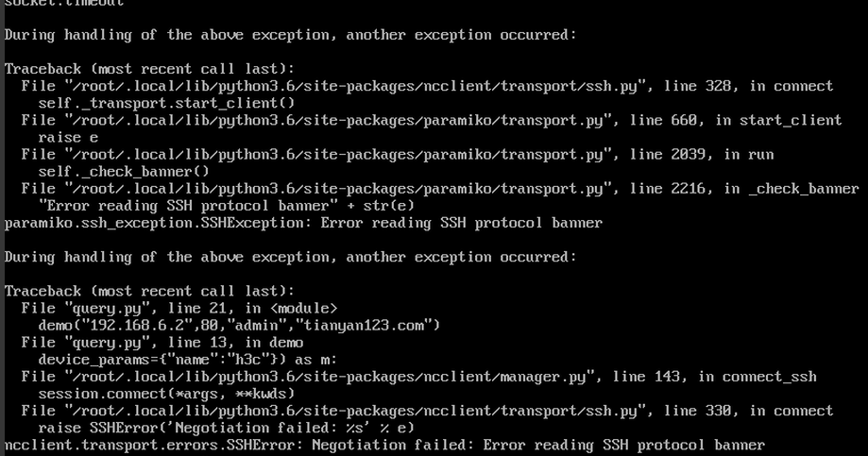
Task: Click the last "Traceback (most recent call last)" line
Action: coord(149,291)
